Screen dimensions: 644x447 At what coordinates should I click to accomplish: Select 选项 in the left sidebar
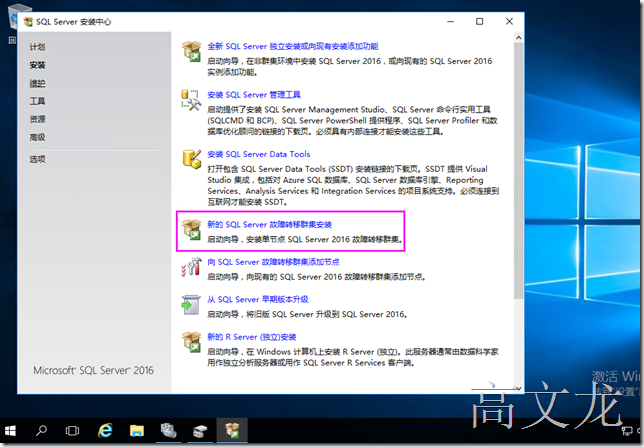[x=37, y=159]
